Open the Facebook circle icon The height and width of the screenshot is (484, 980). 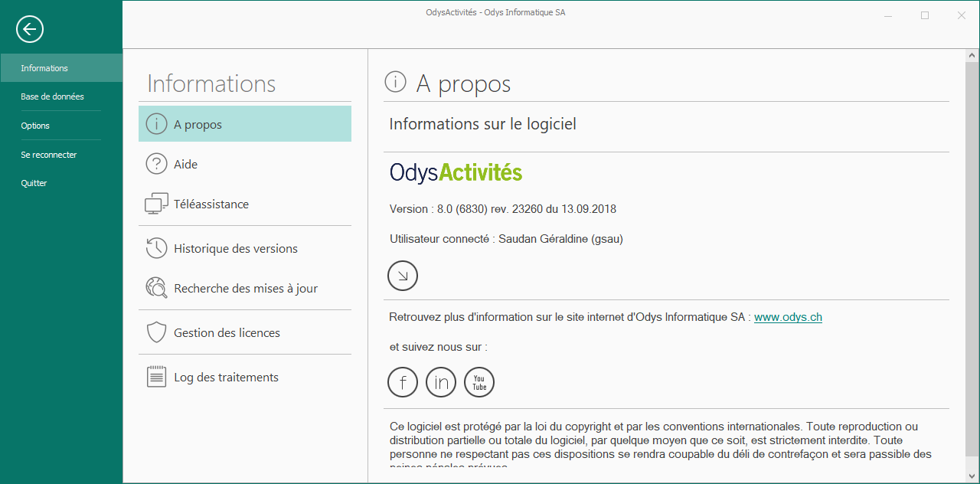coord(403,382)
